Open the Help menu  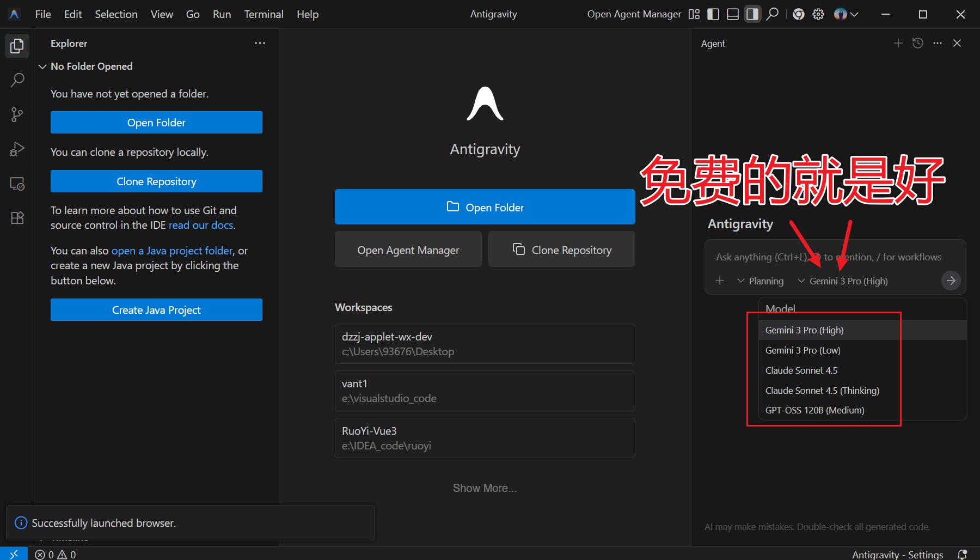(307, 14)
